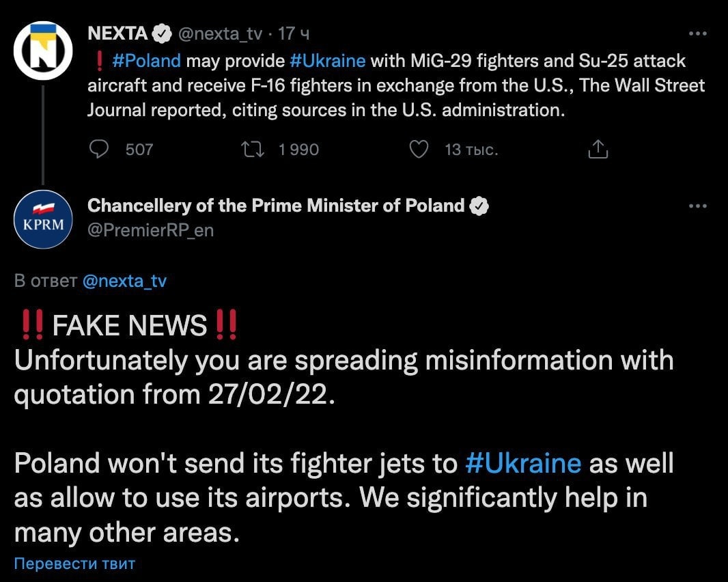Click the @PremierRP_en handle
The height and width of the screenshot is (582, 728).
click(x=150, y=230)
